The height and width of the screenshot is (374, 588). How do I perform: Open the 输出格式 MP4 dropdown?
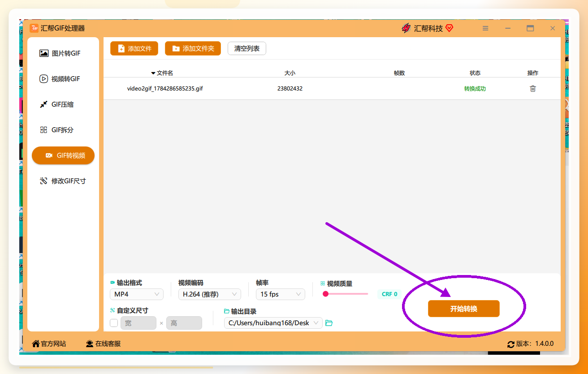click(137, 294)
